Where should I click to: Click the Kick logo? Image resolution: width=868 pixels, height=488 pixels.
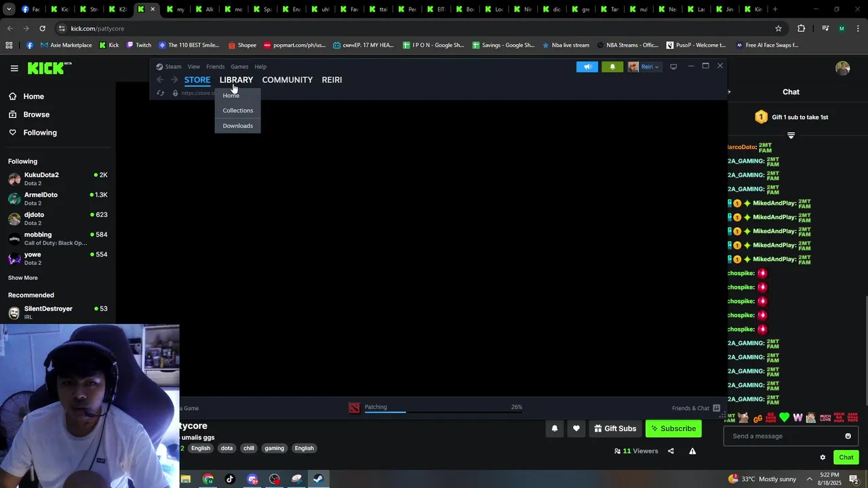click(49, 68)
